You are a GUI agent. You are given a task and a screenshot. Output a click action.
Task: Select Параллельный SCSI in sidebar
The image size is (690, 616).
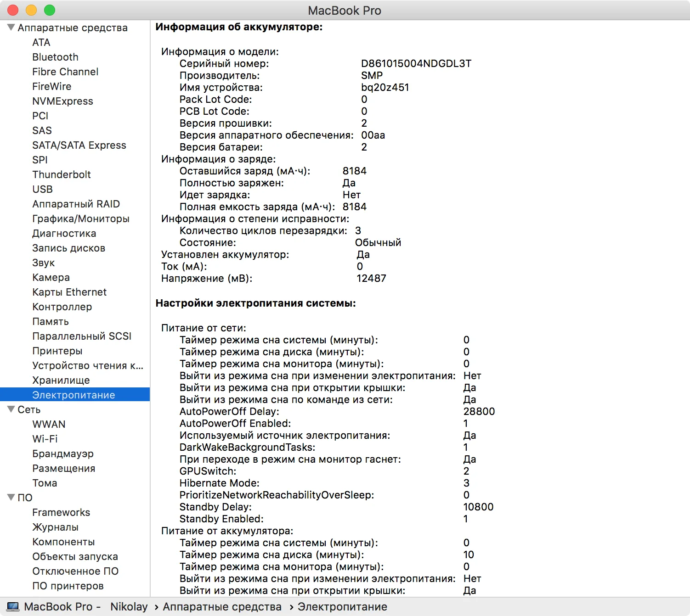[82, 336]
